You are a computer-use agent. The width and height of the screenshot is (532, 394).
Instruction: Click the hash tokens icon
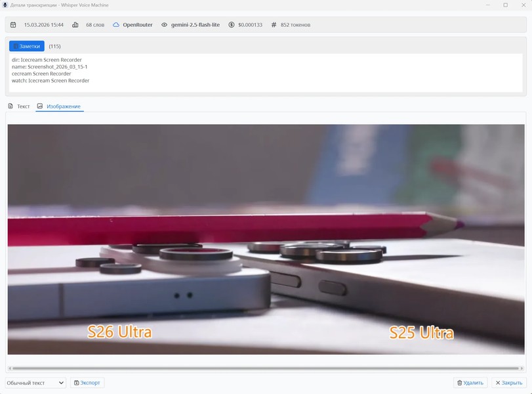[x=274, y=25]
